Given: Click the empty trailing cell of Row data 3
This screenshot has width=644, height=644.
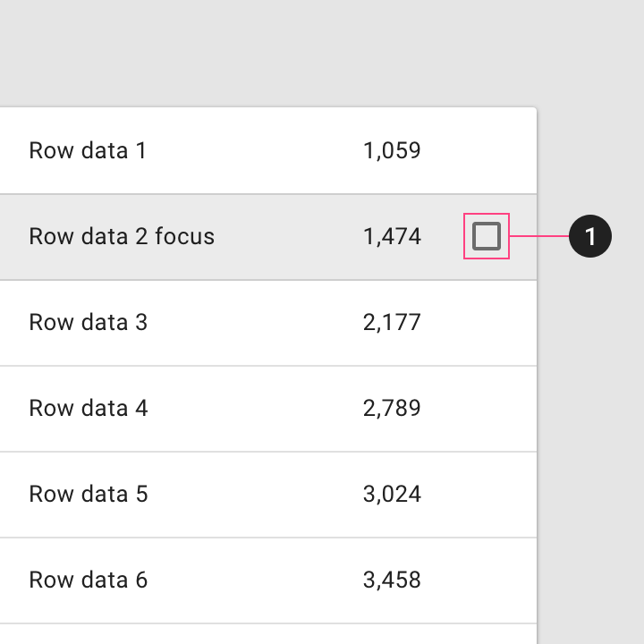Looking at the screenshot, I should pos(487,322).
